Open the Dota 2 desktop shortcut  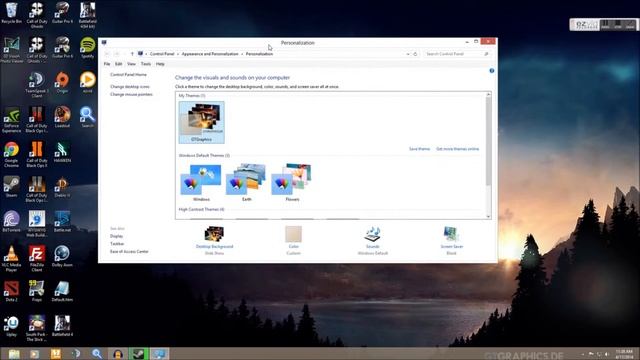11,291
